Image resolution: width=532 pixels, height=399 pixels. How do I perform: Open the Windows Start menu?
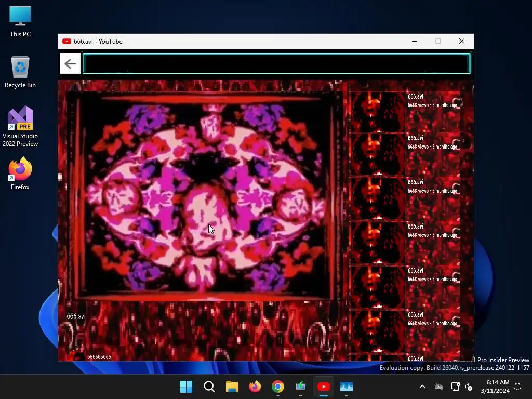(x=187, y=387)
